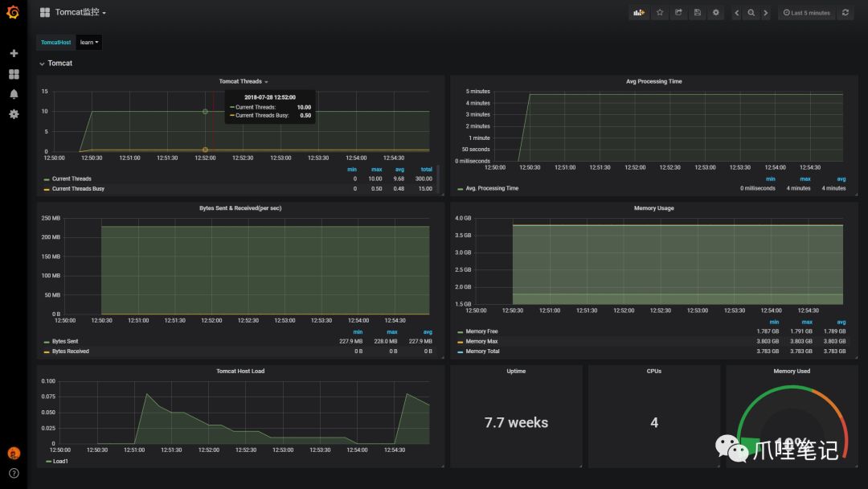Pick color for Current Threads legend swatch
The width and height of the screenshot is (868, 489).
tap(47, 179)
